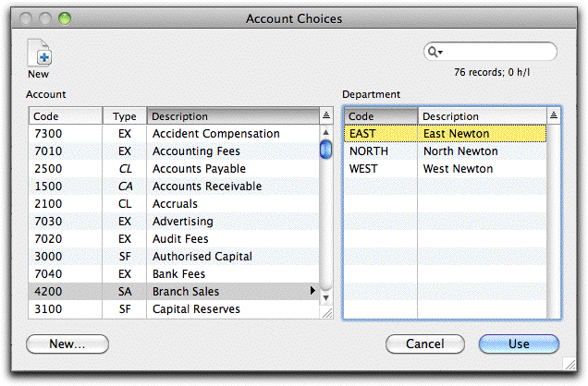Select the WEST West Newton department
Viewport: 588px width, 386px height.
pyautogui.click(x=445, y=169)
